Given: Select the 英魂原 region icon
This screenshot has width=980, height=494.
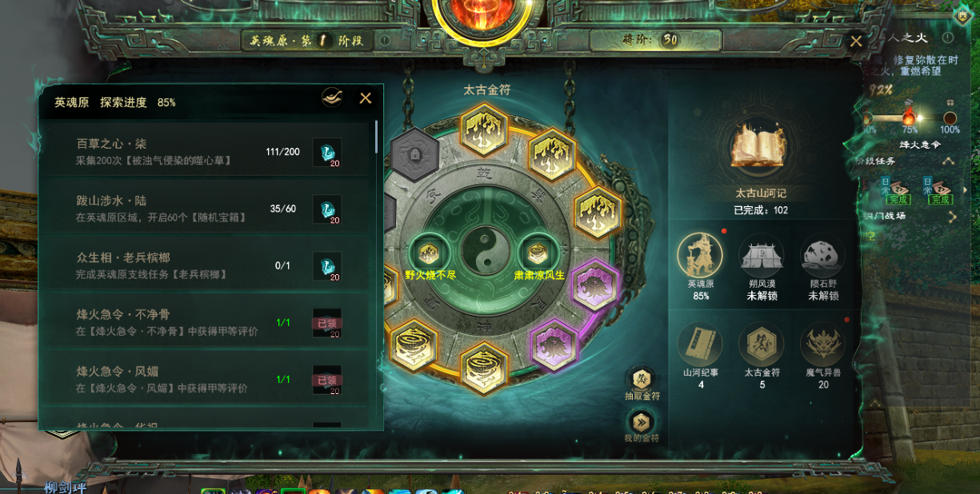Looking at the screenshot, I should click(700, 257).
